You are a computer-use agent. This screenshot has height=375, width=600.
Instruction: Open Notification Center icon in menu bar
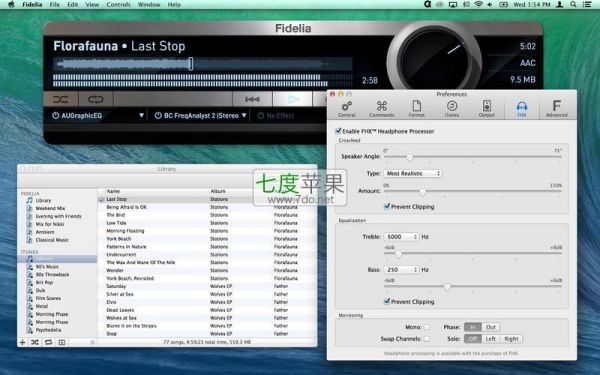point(587,5)
